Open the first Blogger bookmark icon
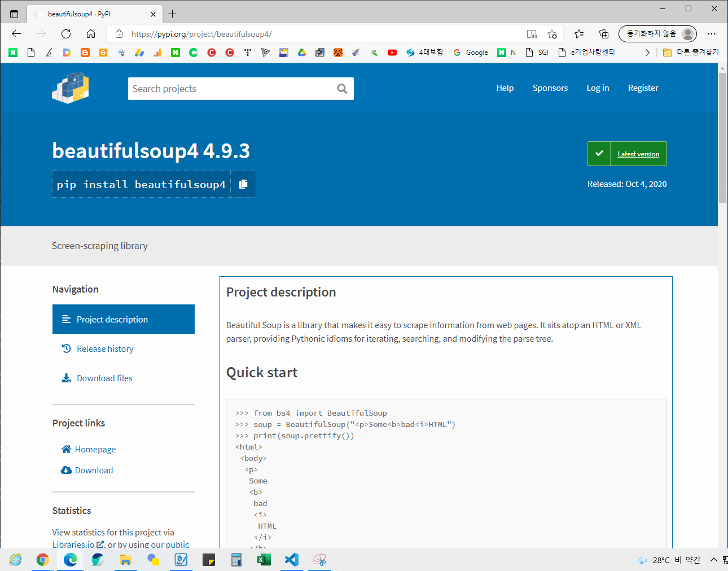728x571 pixels. click(x=85, y=53)
